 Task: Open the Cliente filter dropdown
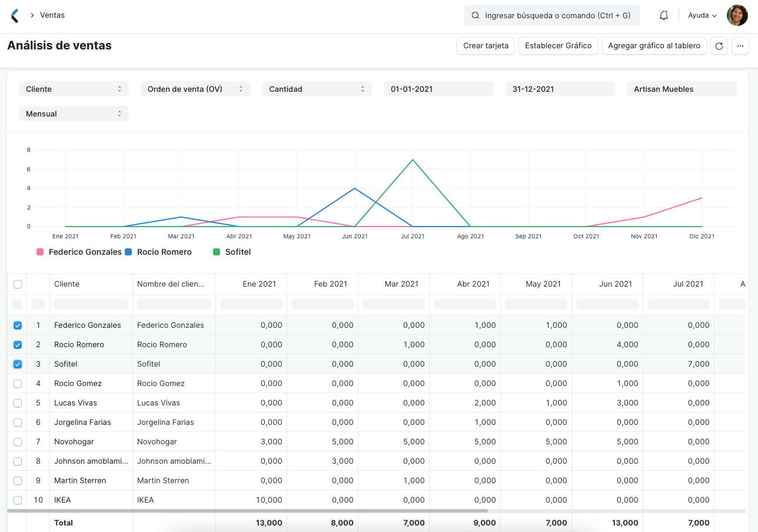point(73,89)
